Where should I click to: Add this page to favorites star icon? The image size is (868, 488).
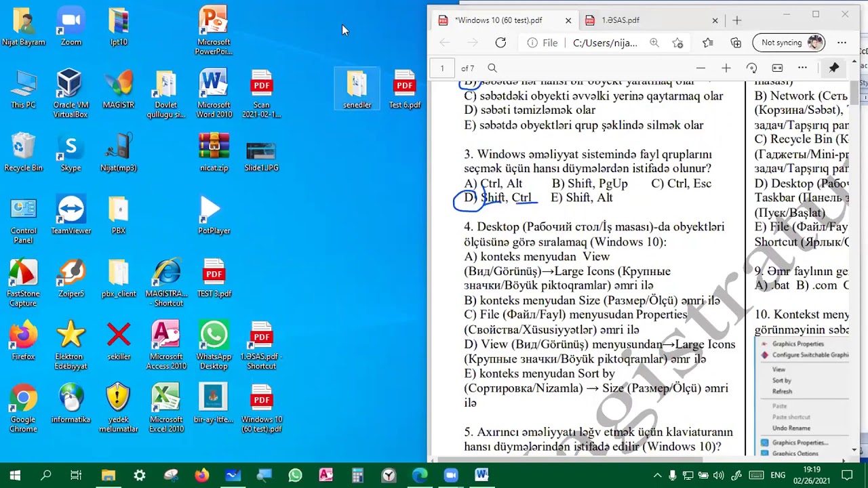[x=677, y=43]
